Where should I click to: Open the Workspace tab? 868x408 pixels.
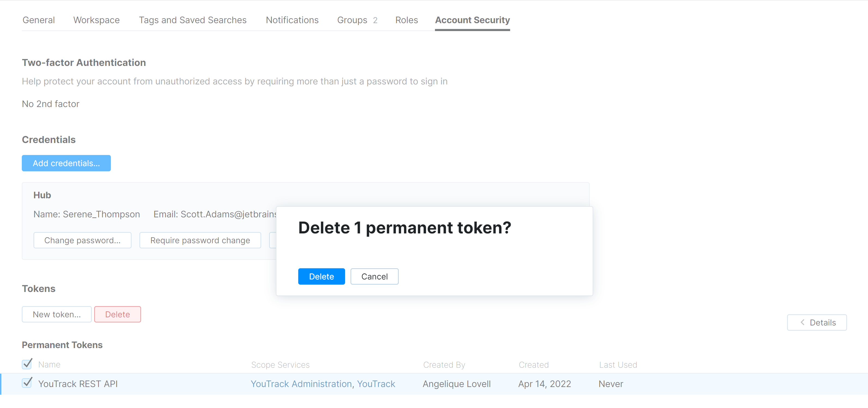tap(96, 20)
